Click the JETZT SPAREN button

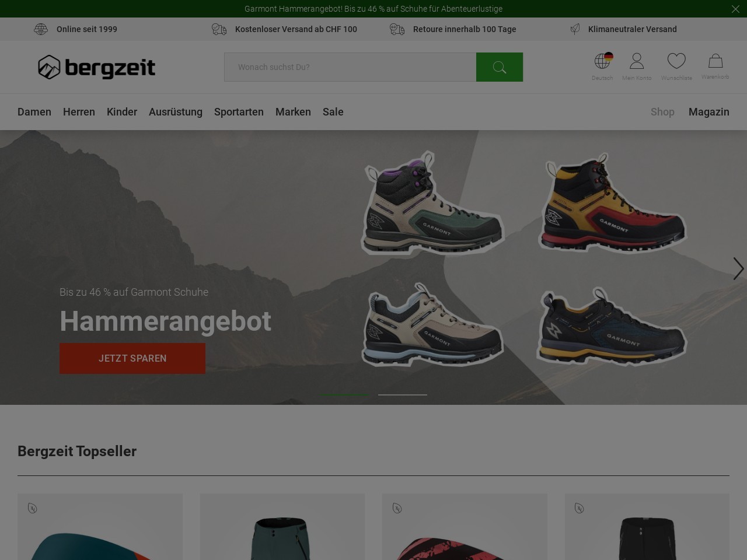pyautogui.click(x=132, y=358)
